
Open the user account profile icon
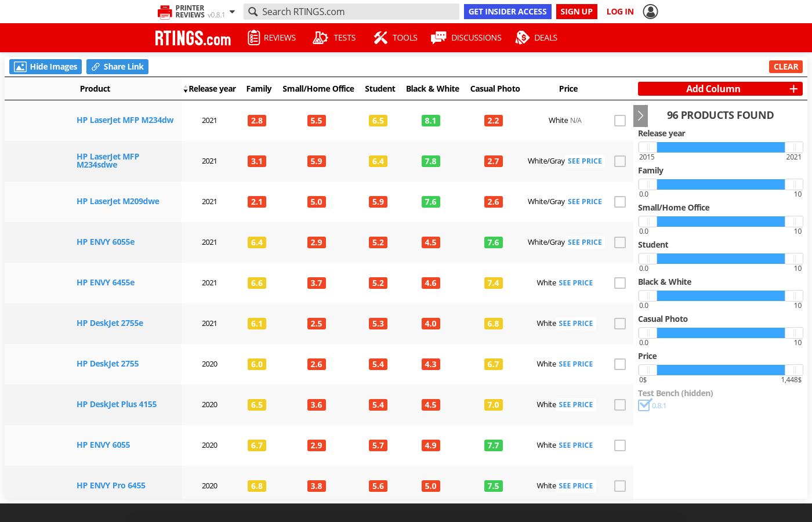(650, 12)
